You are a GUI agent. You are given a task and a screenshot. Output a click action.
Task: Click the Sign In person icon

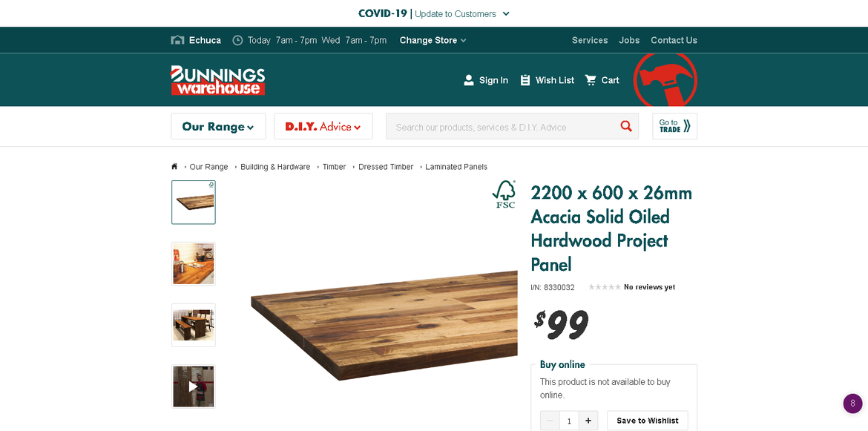pyautogui.click(x=469, y=80)
